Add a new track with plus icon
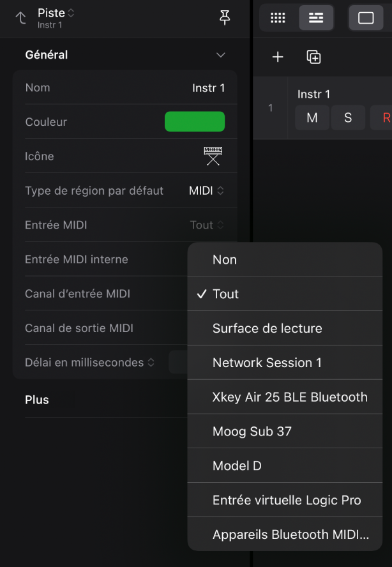 coord(278,57)
